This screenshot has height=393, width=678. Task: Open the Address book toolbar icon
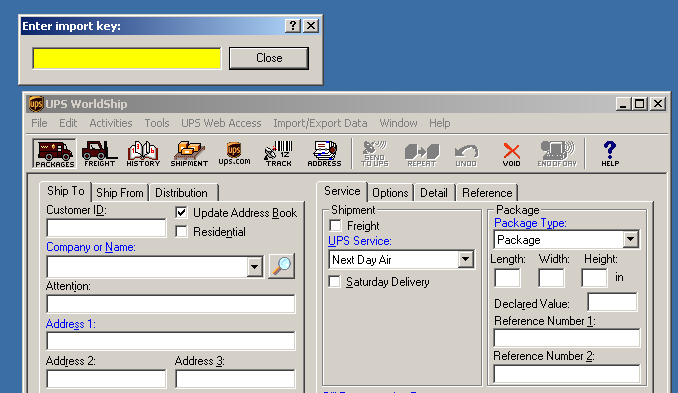[x=324, y=153]
